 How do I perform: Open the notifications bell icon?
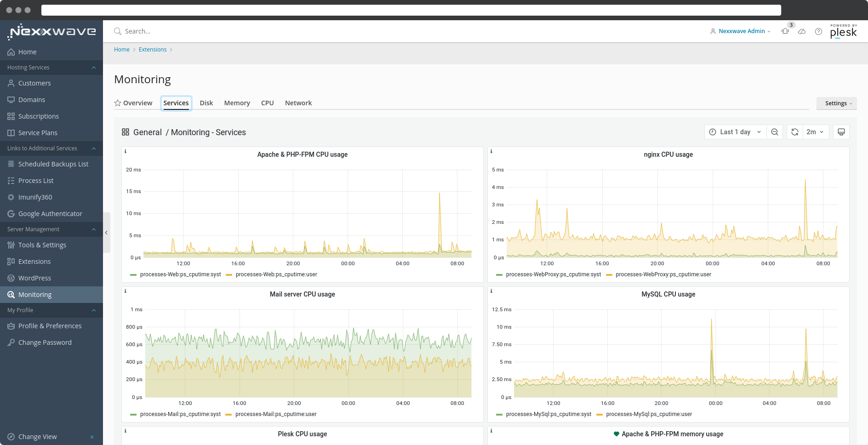(785, 31)
